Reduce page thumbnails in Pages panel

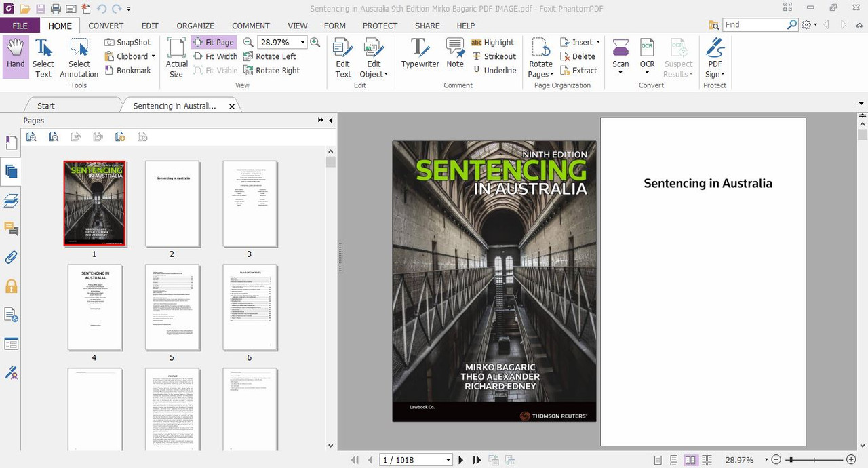pyautogui.click(x=54, y=137)
